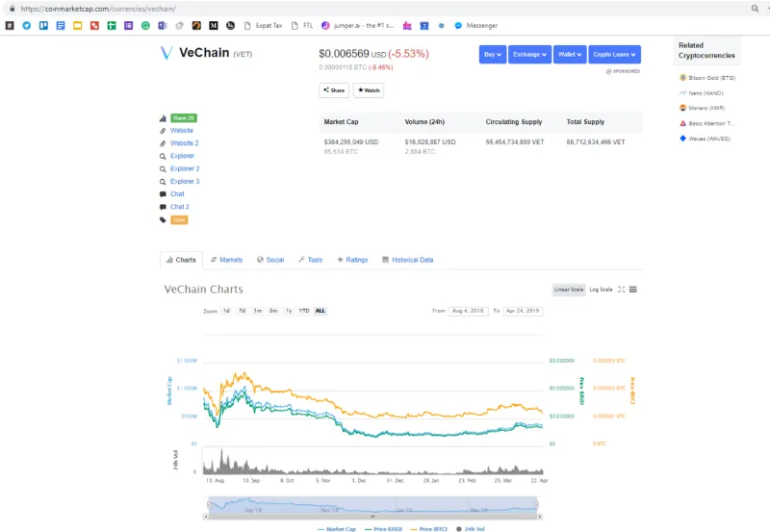Click the chart navigator right handle
Screen dimensions: 770x532
click(x=536, y=504)
